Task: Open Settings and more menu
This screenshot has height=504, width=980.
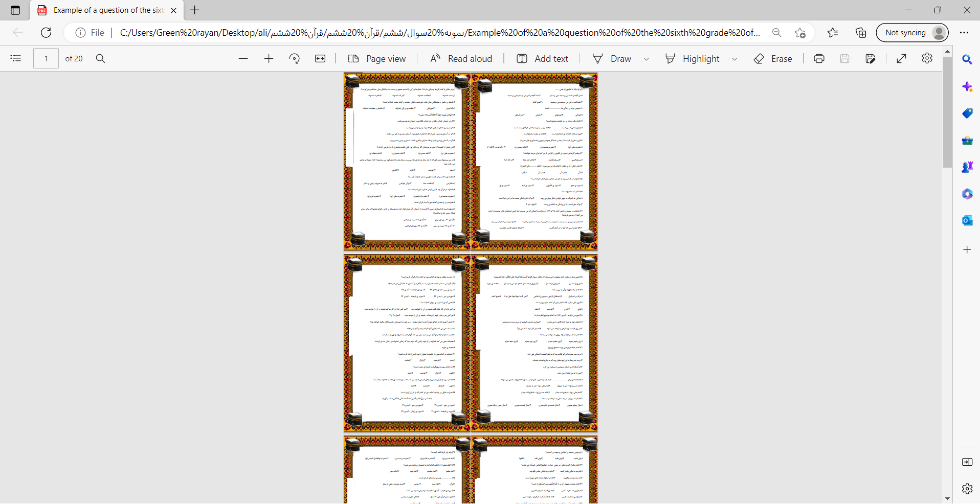Action: coord(964,33)
